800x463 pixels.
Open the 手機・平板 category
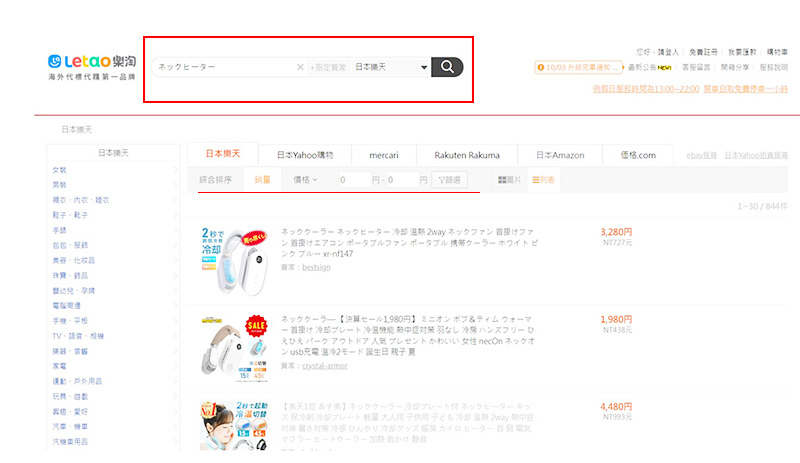[x=70, y=321]
